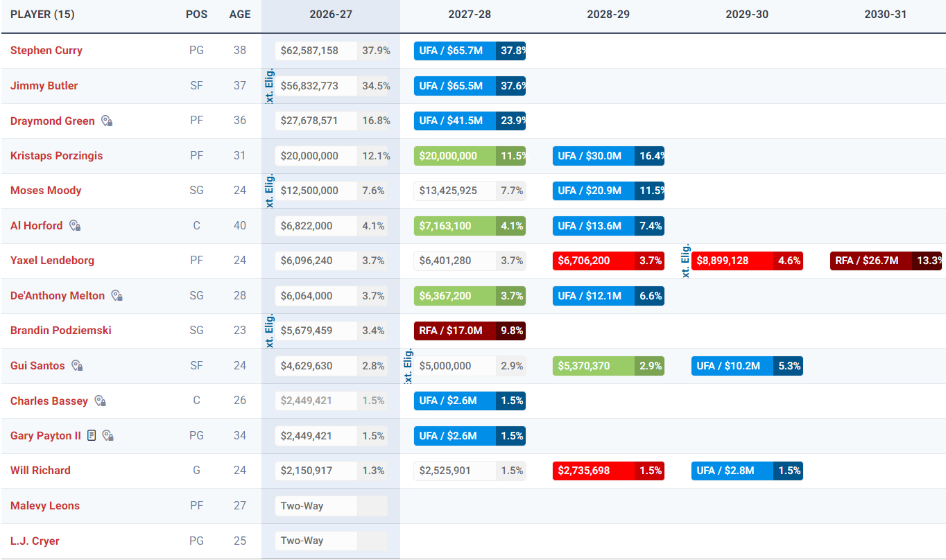Open Stephen Curry's player page
Image resolution: width=946 pixels, height=560 pixels.
coord(46,51)
